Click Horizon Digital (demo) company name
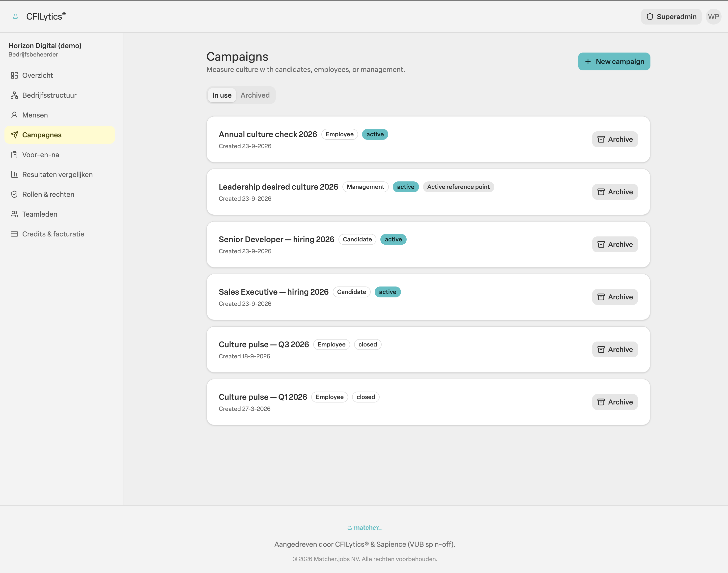Image resolution: width=728 pixels, height=573 pixels. coord(45,46)
